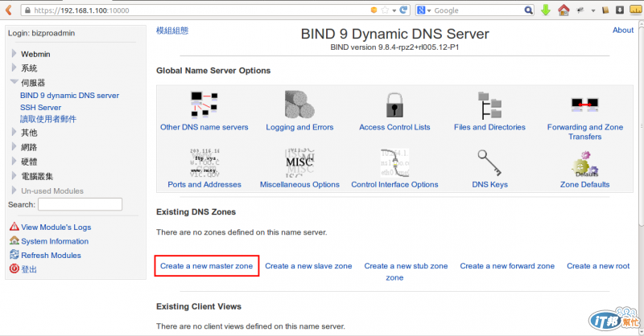Open the About link

[x=623, y=30]
